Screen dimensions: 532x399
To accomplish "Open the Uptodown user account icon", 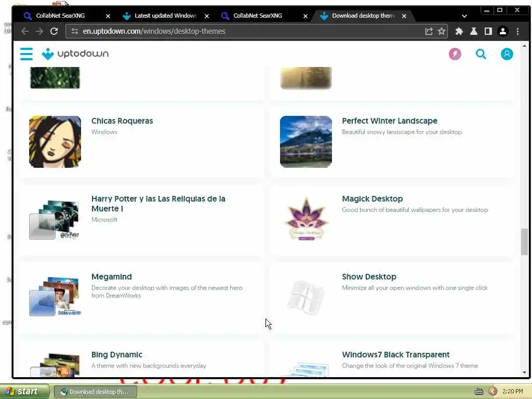I will (507, 54).
